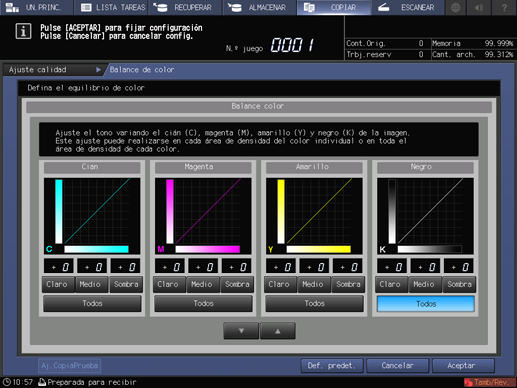Select Medio for Negro

pos(425,284)
